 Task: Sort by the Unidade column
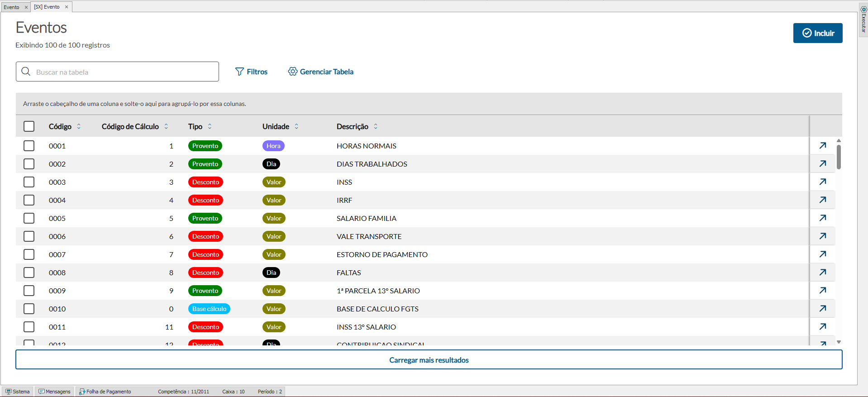(x=296, y=126)
